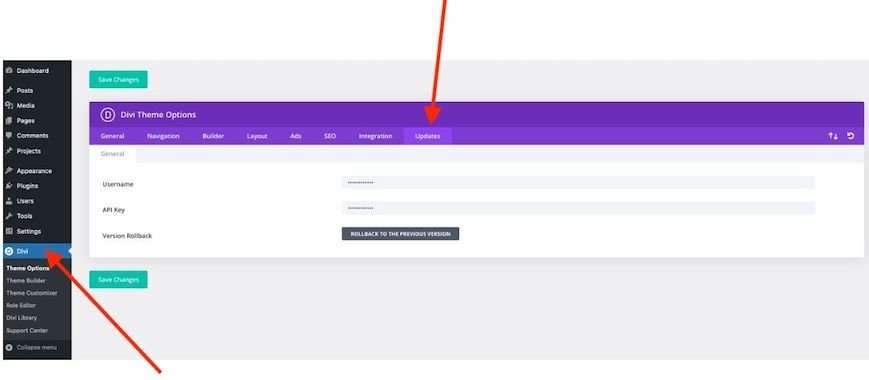Switch to the Updates tab
The height and width of the screenshot is (380, 869).
coord(427,136)
